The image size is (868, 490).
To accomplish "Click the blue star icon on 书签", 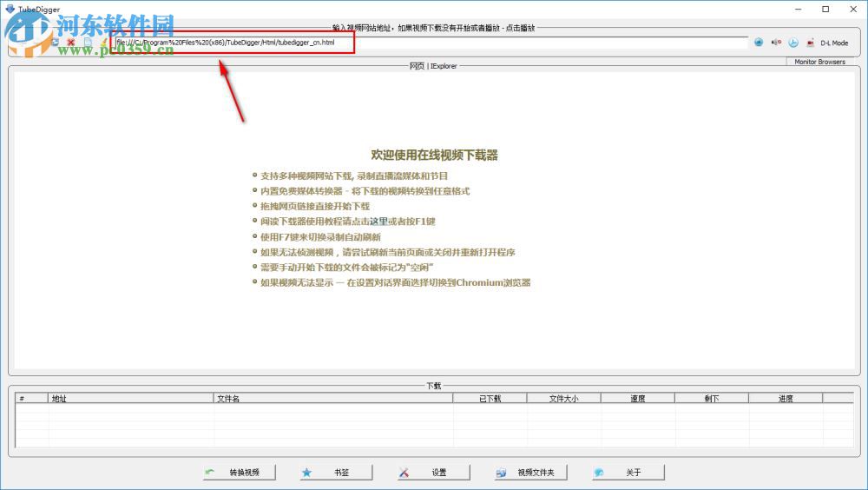I will click(x=306, y=473).
